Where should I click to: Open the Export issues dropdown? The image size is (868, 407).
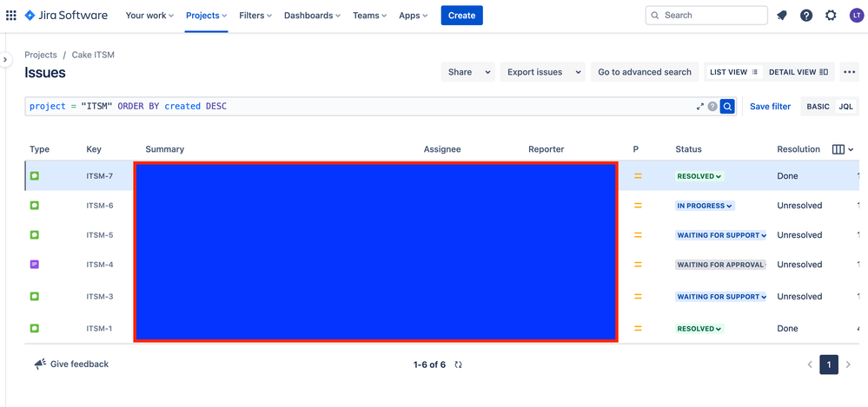[x=542, y=72]
